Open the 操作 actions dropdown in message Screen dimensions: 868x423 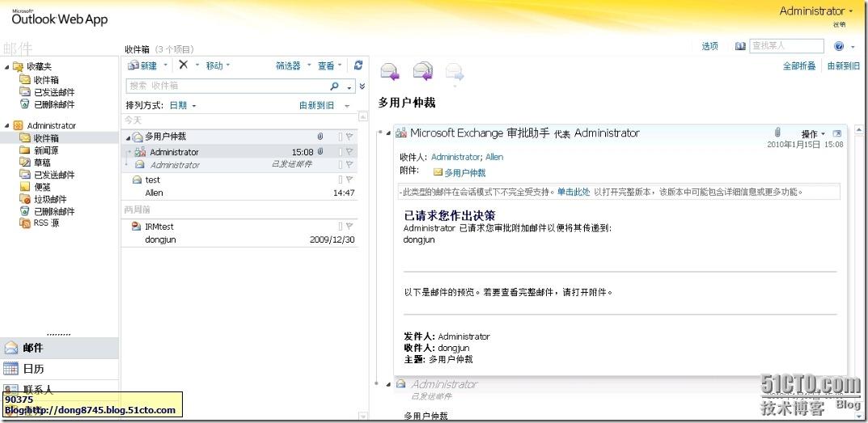[x=813, y=134]
